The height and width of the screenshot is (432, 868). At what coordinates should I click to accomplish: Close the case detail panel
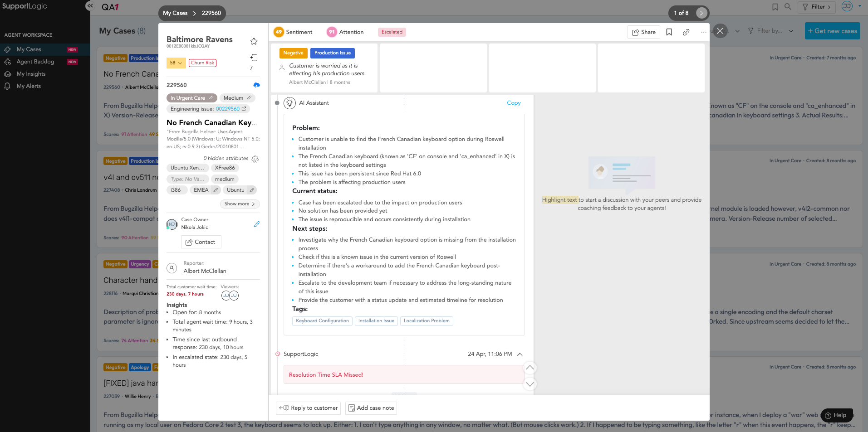(720, 31)
